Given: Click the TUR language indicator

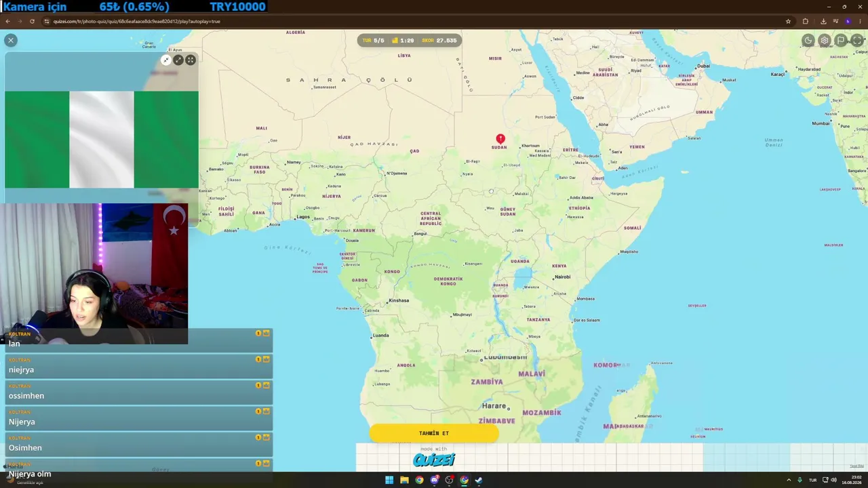Looking at the screenshot, I should coord(812,480).
